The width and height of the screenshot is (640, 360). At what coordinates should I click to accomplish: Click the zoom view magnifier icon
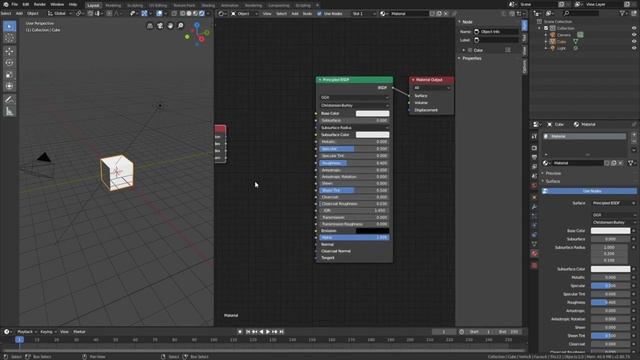point(180,26)
